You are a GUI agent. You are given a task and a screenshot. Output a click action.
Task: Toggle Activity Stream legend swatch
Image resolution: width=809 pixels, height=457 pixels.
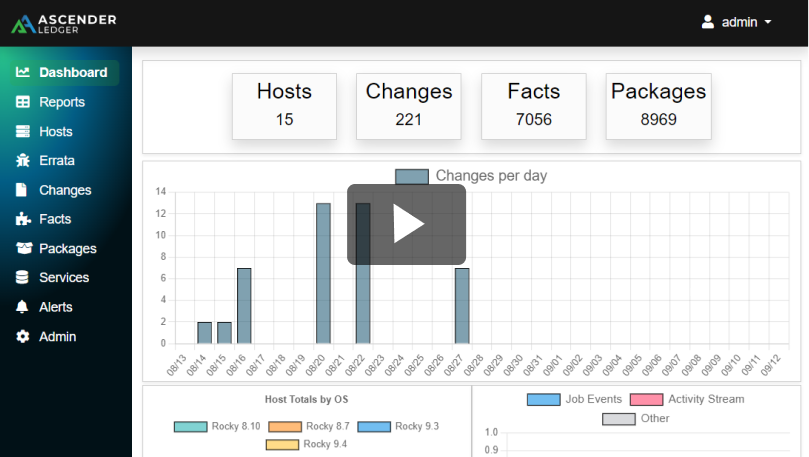click(646, 399)
